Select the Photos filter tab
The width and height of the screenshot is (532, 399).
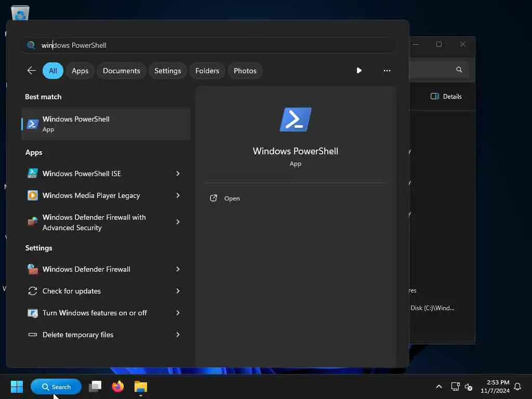(245, 71)
